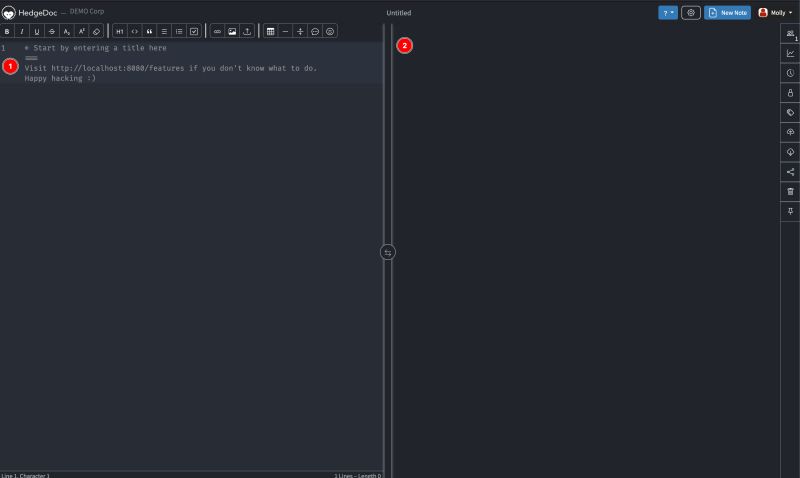The width and height of the screenshot is (800, 478).
Task: Open the emoji picker
Action: click(330, 32)
